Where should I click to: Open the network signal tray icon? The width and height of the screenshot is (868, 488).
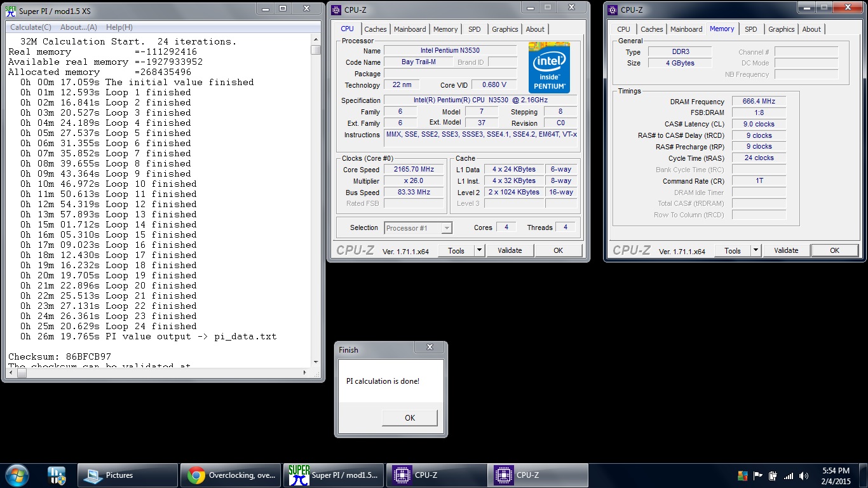(x=789, y=476)
